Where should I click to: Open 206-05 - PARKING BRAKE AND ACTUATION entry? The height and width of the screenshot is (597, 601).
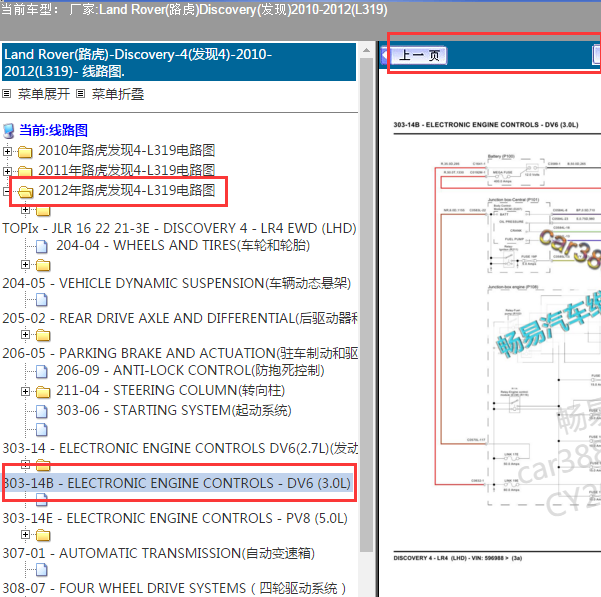pyautogui.click(x=180, y=353)
